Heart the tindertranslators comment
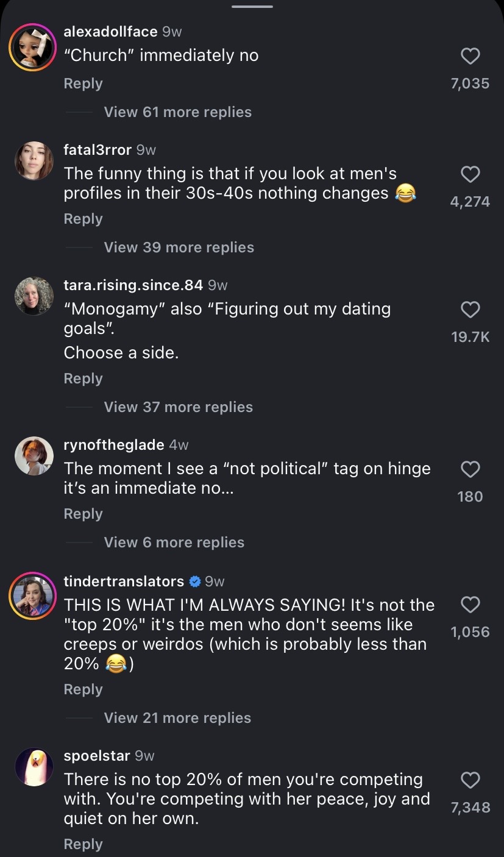 tap(470, 605)
